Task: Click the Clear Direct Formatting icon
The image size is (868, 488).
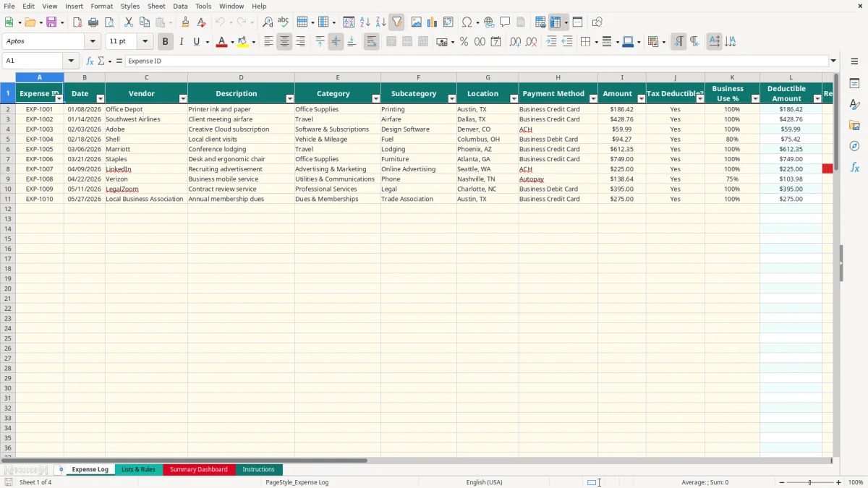Action: coord(202,22)
